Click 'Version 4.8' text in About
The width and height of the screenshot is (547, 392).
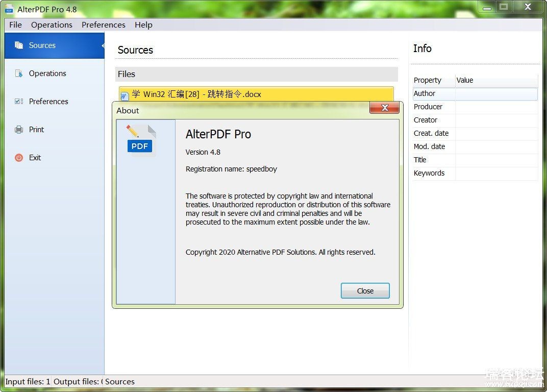click(x=203, y=152)
